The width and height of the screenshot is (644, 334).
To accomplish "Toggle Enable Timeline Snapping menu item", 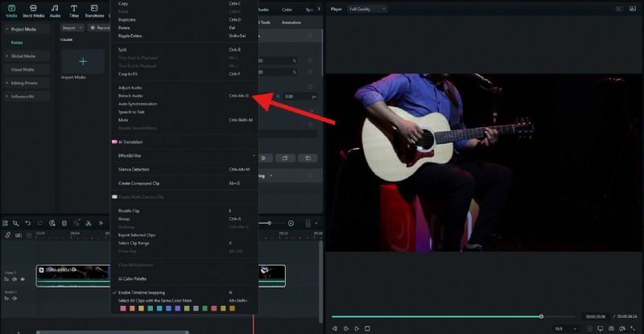I will point(142,292).
